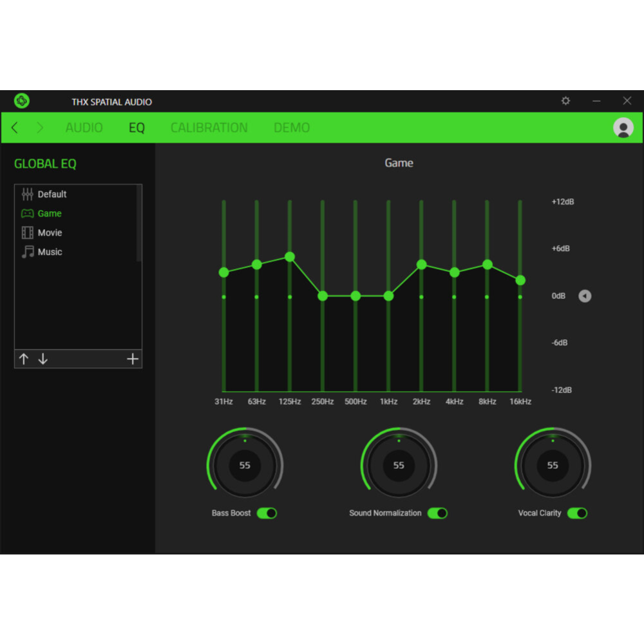Click the Bass Boost level knob
This screenshot has width=644, height=644.
[x=245, y=466]
